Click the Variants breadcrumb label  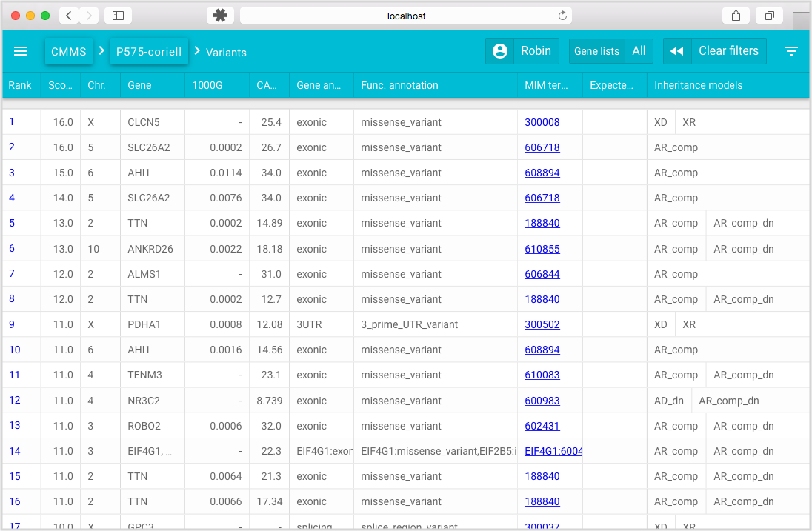coord(226,53)
